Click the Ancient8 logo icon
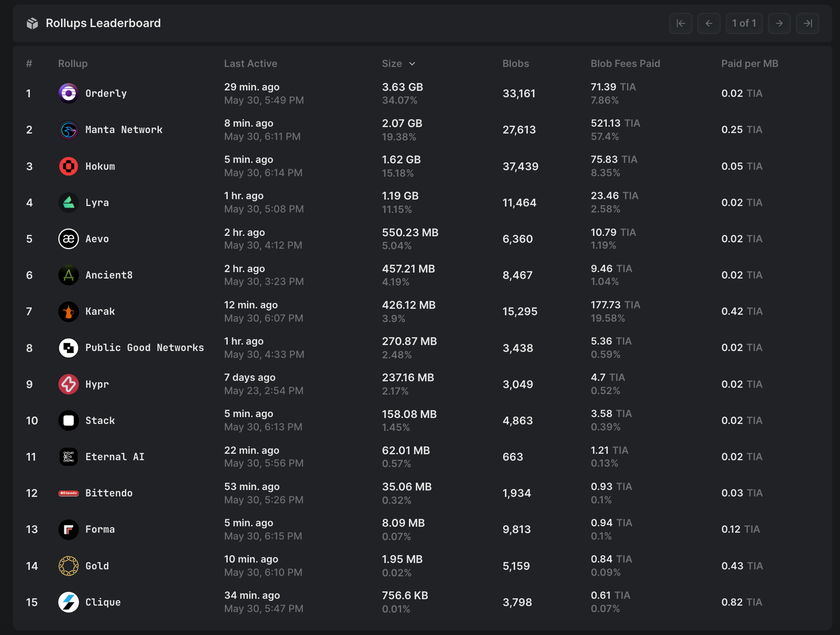 pyautogui.click(x=68, y=275)
